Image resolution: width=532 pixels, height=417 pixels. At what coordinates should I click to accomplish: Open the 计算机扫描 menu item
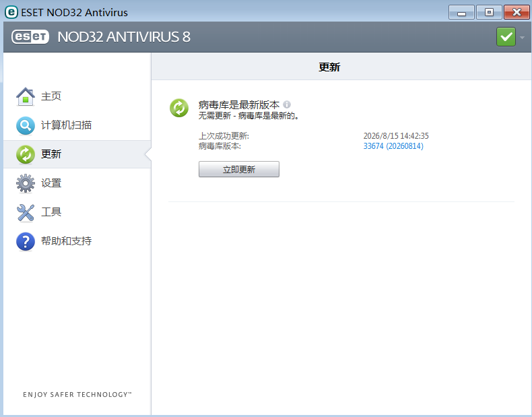point(77,125)
